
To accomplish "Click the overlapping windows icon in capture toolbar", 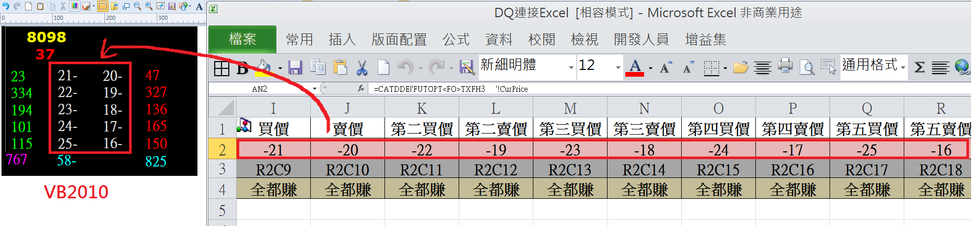I will [x=126, y=6].
